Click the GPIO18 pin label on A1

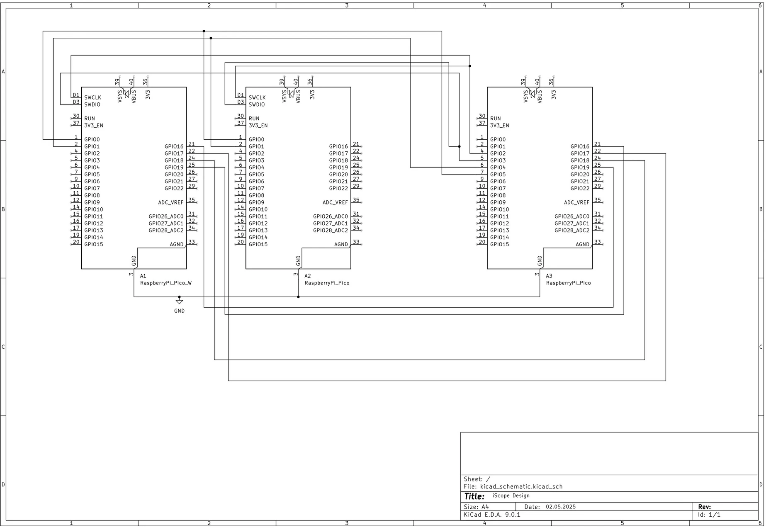tap(174, 161)
